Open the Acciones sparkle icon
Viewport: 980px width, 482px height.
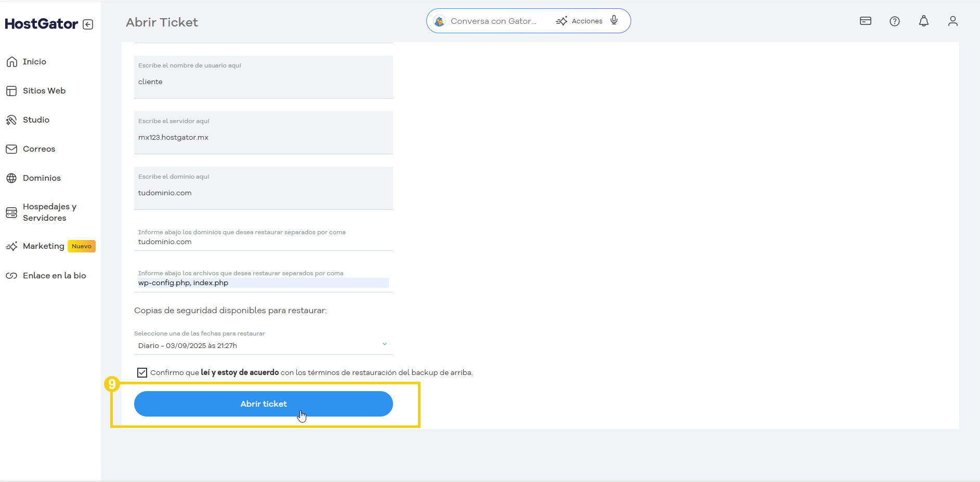[x=563, y=21]
